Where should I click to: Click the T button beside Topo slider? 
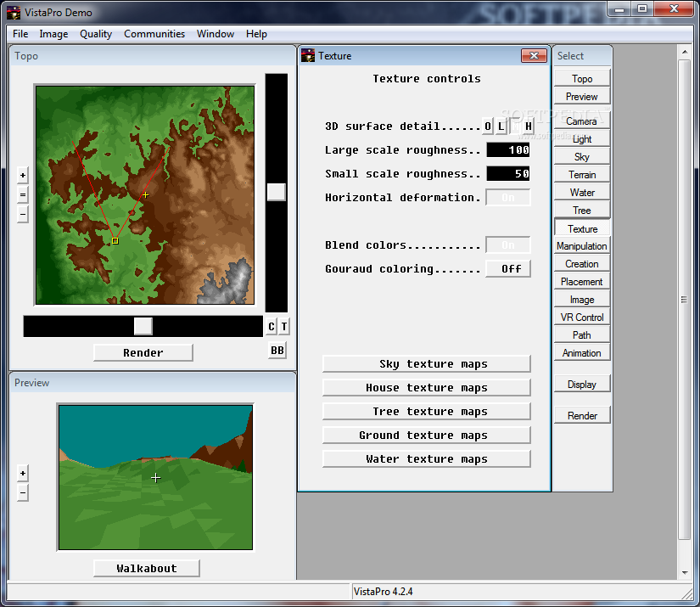pyautogui.click(x=284, y=327)
